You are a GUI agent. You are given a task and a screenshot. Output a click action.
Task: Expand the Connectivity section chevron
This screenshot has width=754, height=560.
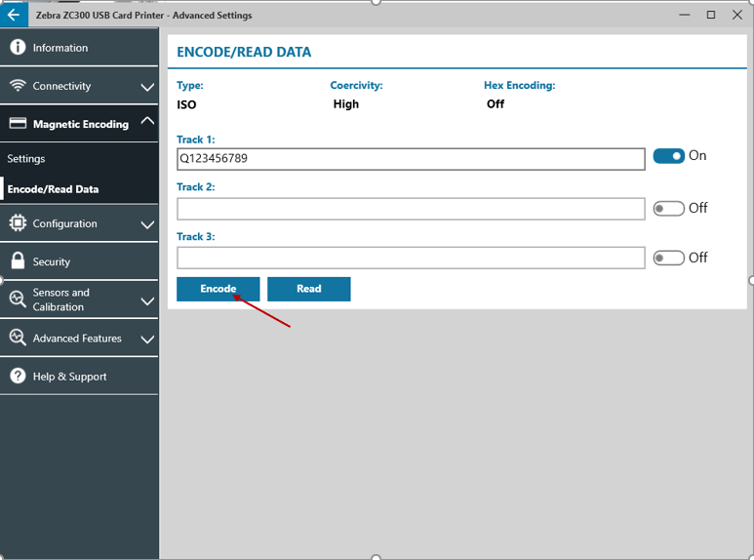pyautogui.click(x=147, y=87)
